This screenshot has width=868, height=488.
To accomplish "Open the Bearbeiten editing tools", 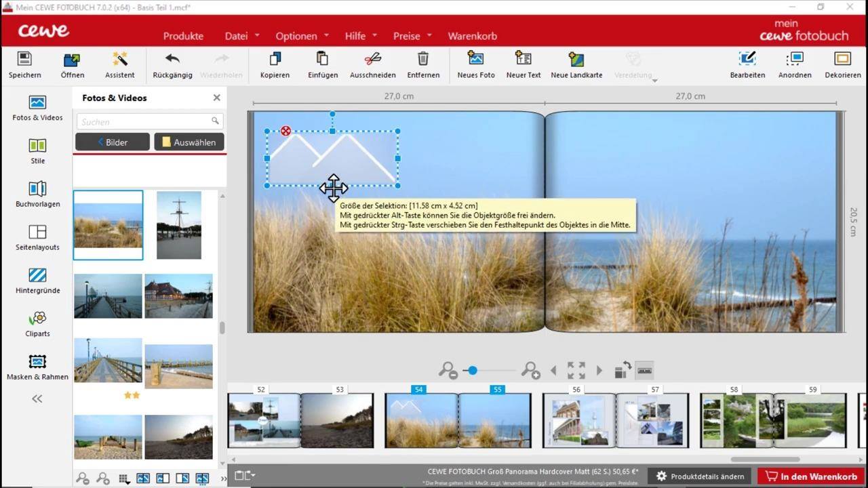I will click(747, 65).
